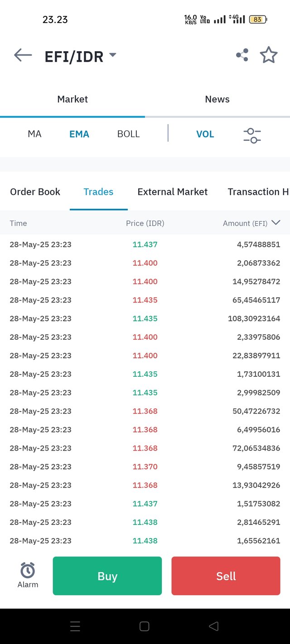Tap the back arrow icon

[x=23, y=55]
